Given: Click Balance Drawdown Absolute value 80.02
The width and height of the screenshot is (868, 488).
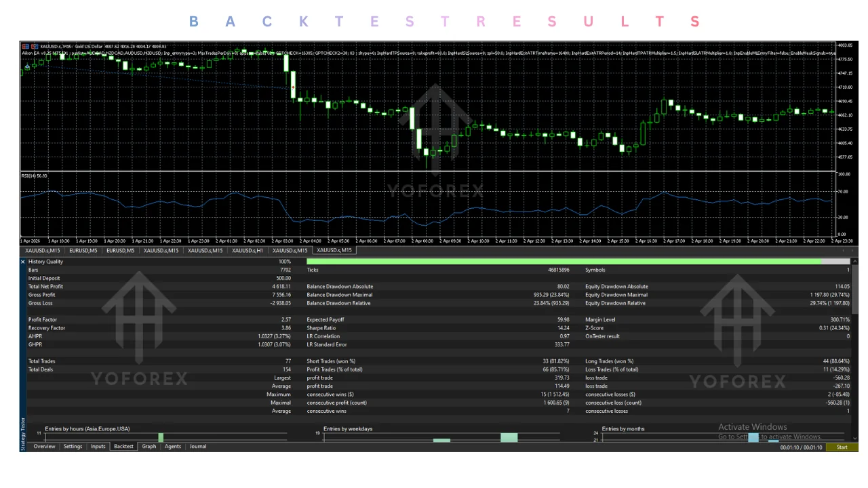Looking at the screenshot, I should 563,287.
